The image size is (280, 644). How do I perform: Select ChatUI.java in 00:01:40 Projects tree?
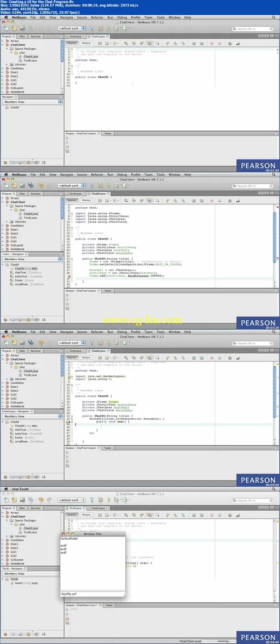coord(31,57)
